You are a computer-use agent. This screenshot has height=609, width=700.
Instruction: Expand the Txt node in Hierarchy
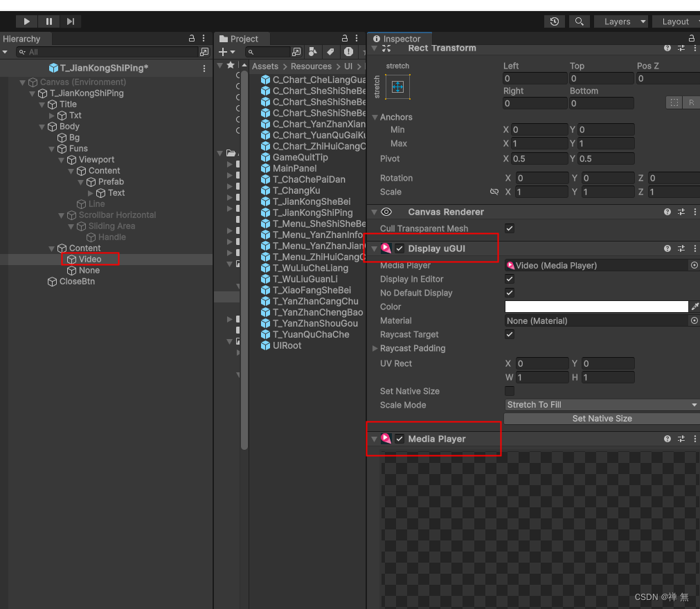pos(52,116)
